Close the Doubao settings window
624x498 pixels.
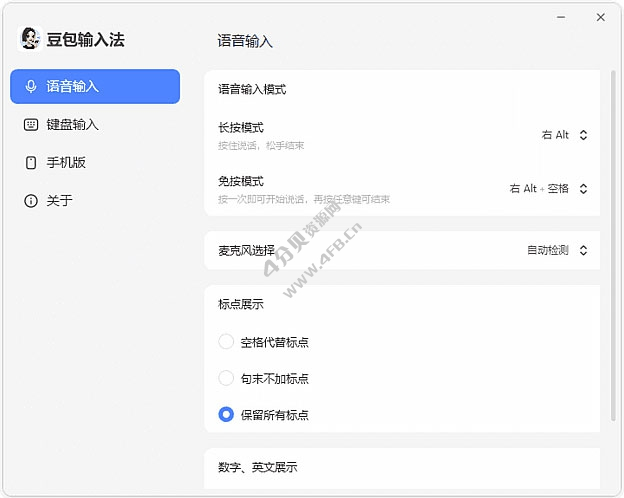(x=601, y=17)
